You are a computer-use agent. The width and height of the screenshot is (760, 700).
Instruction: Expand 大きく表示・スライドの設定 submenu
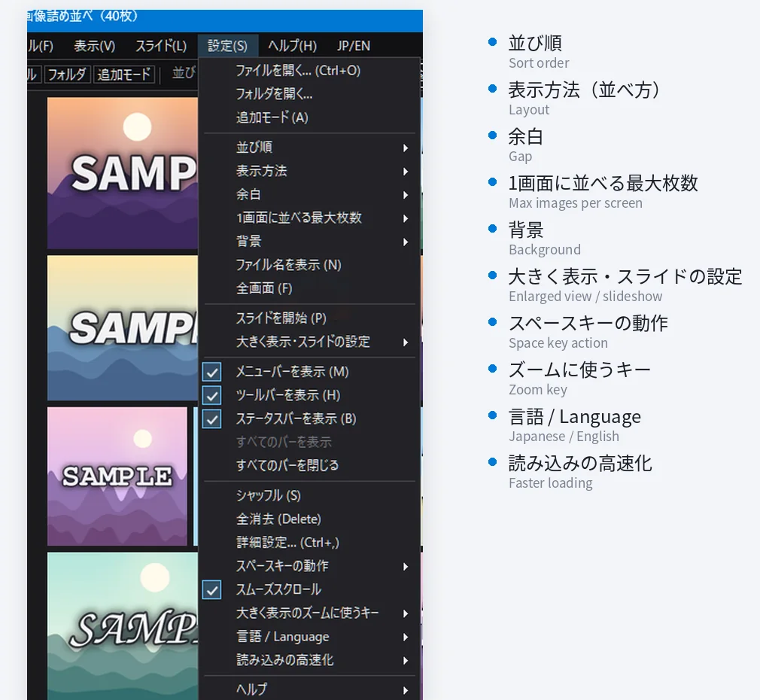[309, 342]
